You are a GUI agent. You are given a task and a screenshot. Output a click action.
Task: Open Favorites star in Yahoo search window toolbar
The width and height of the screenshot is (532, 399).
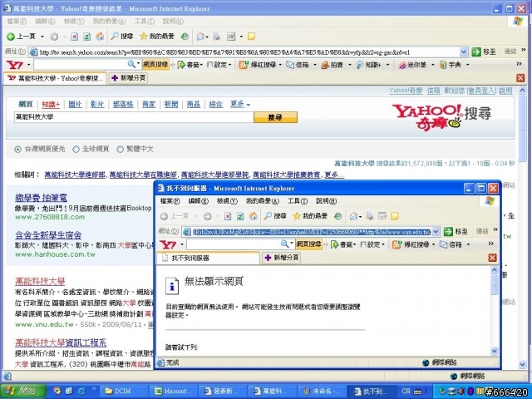coord(157,36)
